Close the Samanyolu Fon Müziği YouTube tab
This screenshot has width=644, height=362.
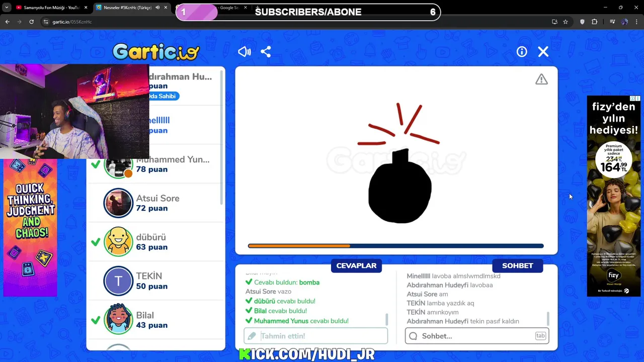coord(86,8)
